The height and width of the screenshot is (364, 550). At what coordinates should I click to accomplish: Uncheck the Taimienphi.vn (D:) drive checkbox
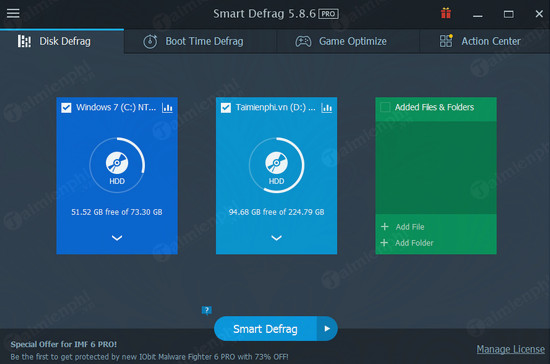(x=226, y=108)
